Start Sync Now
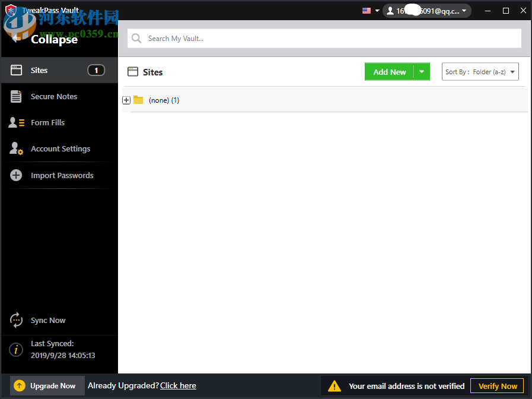 pos(59,320)
